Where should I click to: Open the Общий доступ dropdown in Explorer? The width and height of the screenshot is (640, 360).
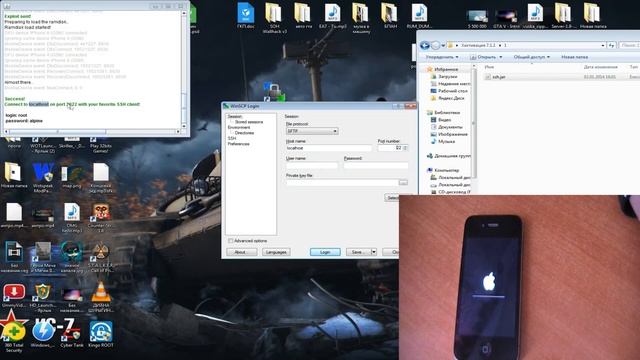(x=531, y=57)
